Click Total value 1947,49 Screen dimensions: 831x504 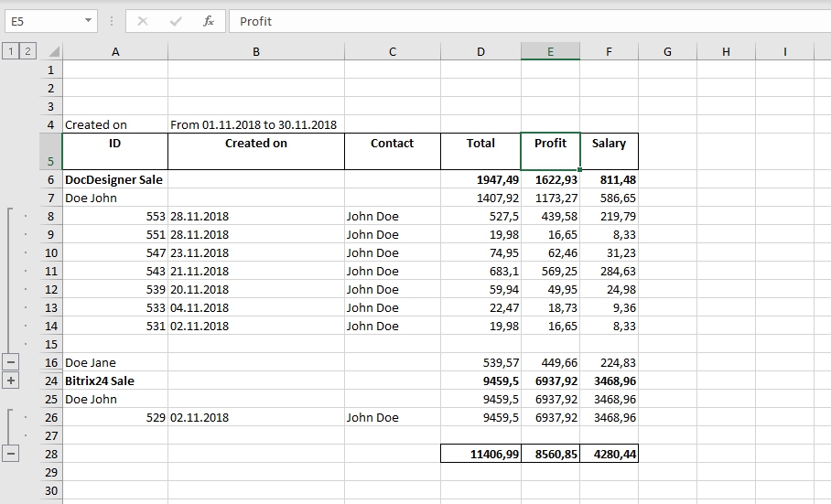480,179
